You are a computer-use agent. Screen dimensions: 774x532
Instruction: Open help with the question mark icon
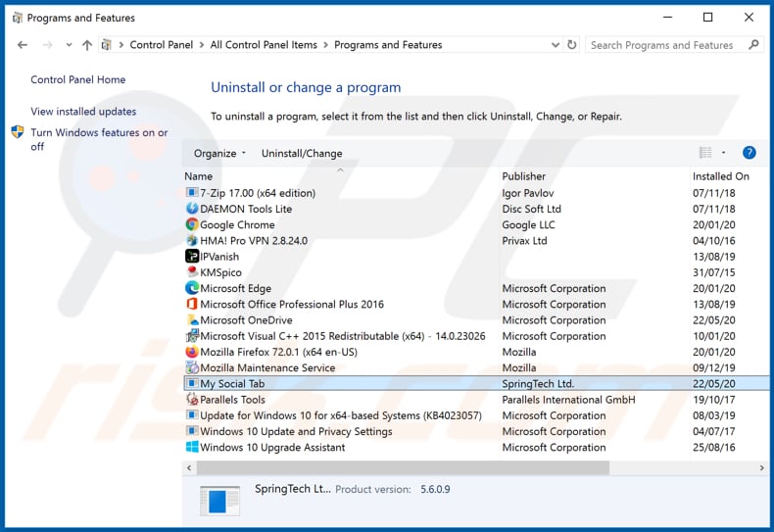pos(749,153)
